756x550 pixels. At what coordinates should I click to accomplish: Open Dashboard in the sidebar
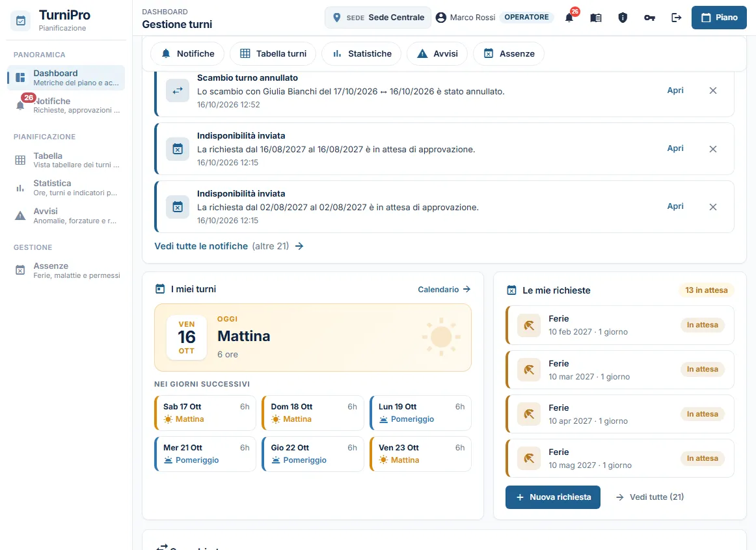click(66, 77)
